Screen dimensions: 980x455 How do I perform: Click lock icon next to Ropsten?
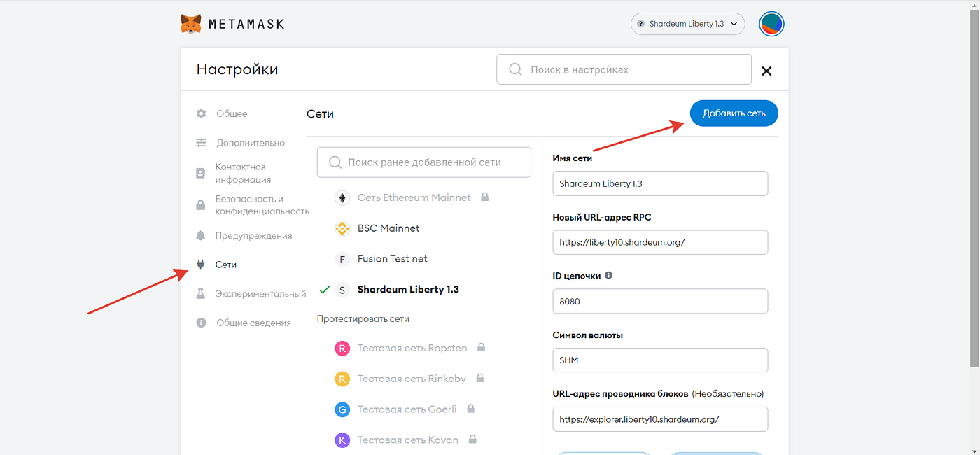coord(481,347)
